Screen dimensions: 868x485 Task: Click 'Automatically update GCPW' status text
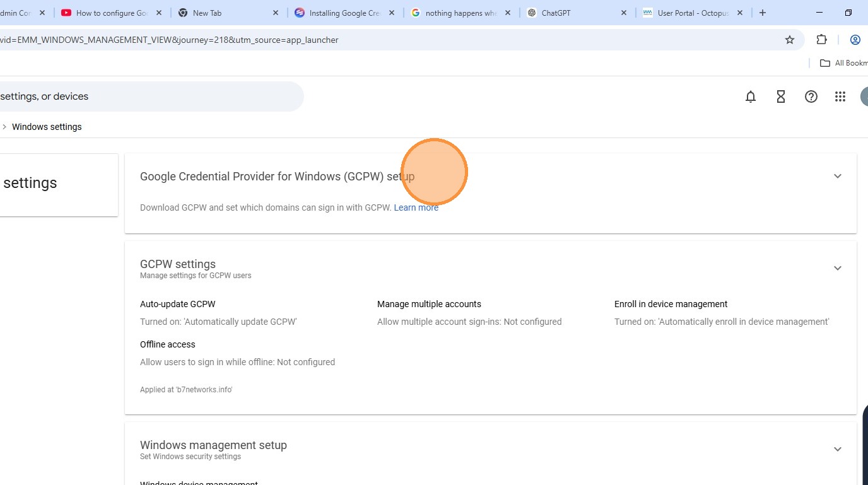click(218, 322)
